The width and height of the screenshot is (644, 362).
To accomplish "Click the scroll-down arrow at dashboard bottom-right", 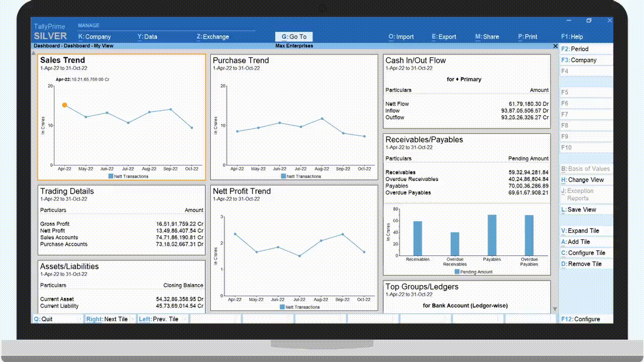I will [x=555, y=309].
